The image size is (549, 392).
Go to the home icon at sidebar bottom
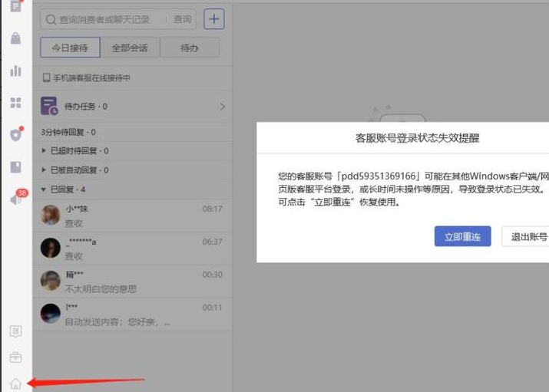point(15,384)
